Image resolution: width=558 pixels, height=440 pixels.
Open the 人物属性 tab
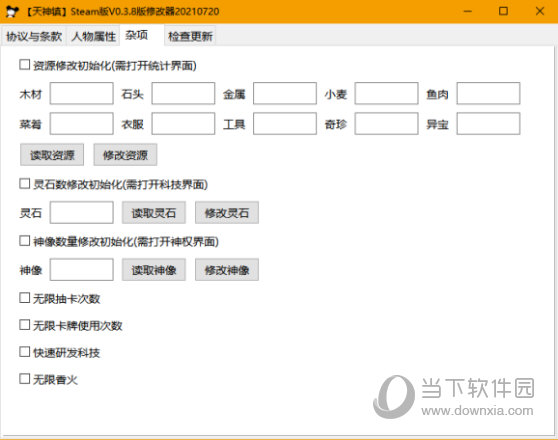[x=93, y=36]
